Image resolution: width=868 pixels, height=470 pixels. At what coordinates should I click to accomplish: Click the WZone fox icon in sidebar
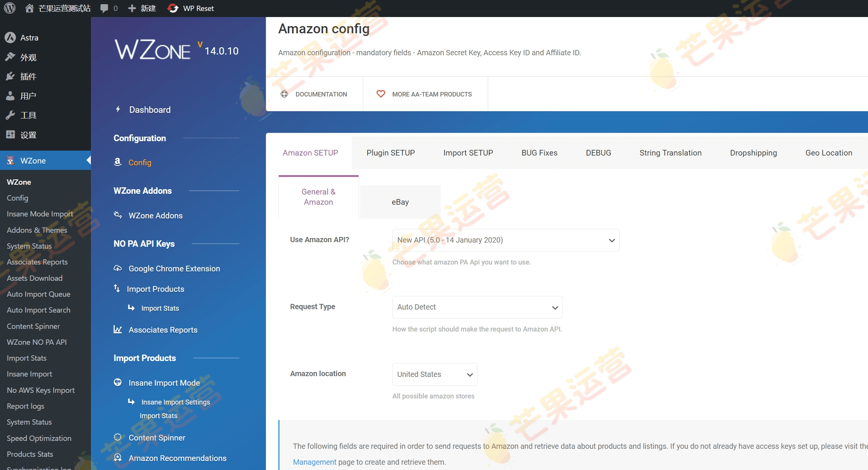click(x=11, y=160)
